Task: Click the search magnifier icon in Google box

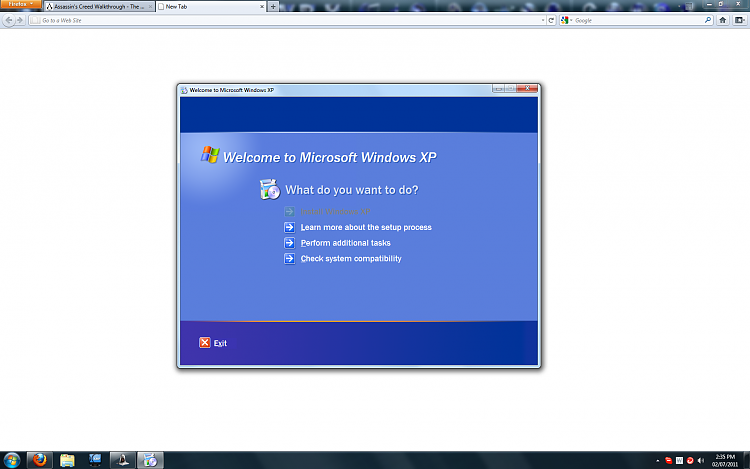Action: tap(708, 20)
